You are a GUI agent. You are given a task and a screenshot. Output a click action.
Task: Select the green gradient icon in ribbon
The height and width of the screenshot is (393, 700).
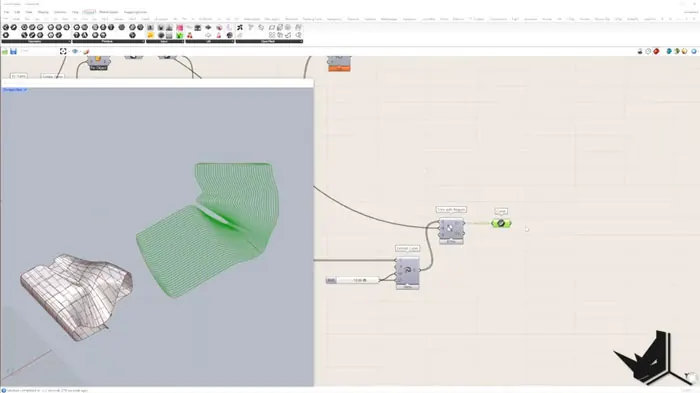pyautogui.click(x=179, y=35)
